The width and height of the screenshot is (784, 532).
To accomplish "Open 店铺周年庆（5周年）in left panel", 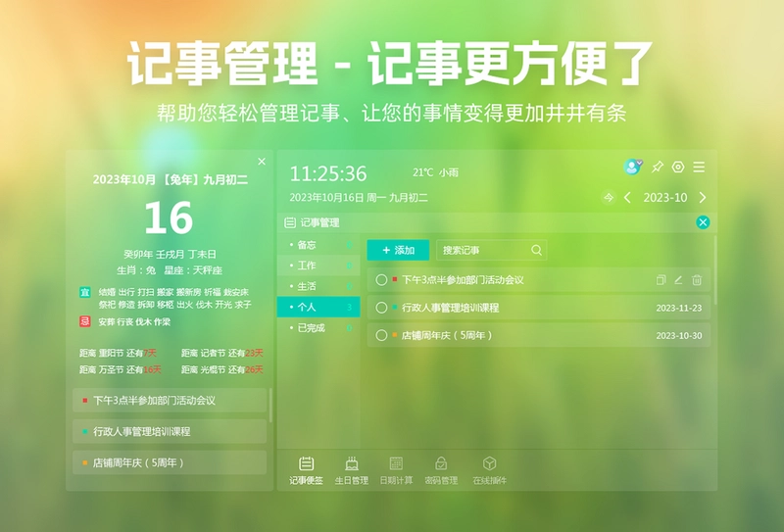I will pos(170,463).
